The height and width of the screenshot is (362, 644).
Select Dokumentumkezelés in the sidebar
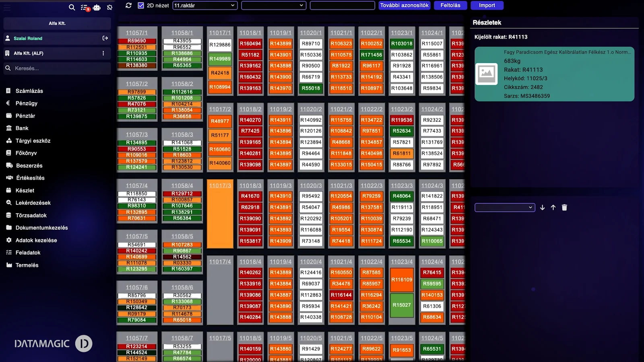click(x=41, y=228)
